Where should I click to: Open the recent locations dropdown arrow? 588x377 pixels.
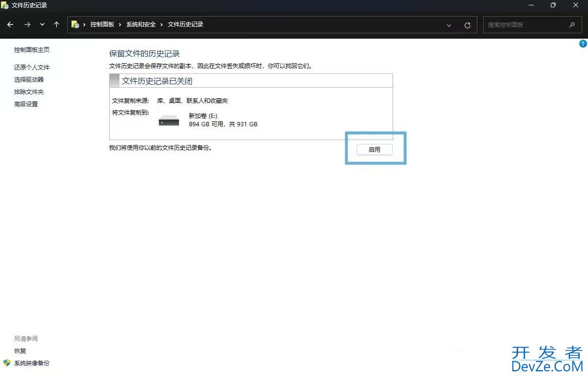coord(42,24)
